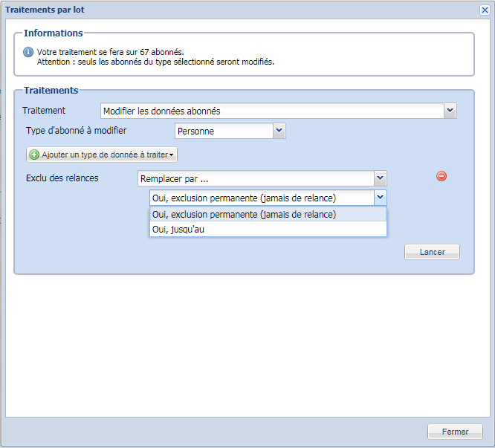495x448 pixels.
Task: Open Ajouter un type de donnée à traiter menu
Action: click(x=102, y=155)
